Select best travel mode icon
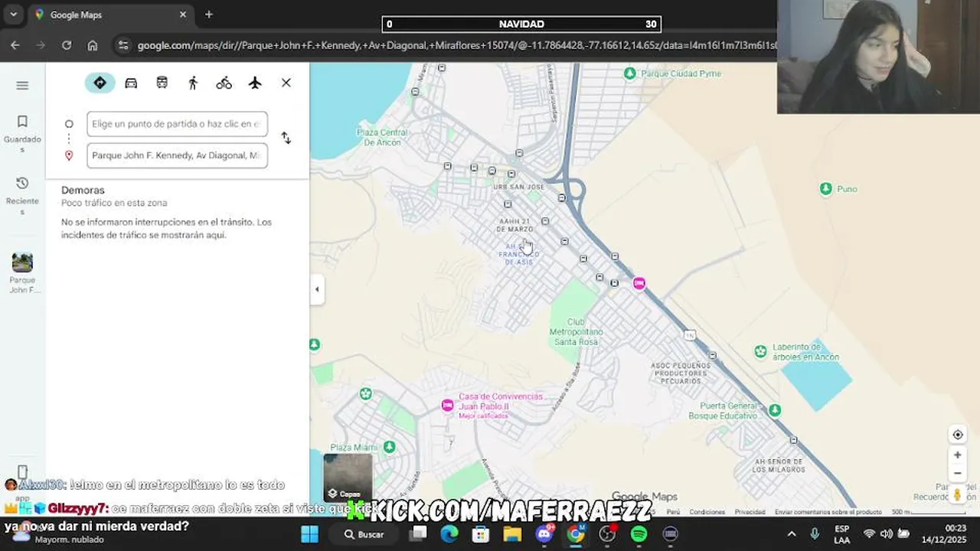The width and height of the screenshot is (980, 551). point(100,83)
